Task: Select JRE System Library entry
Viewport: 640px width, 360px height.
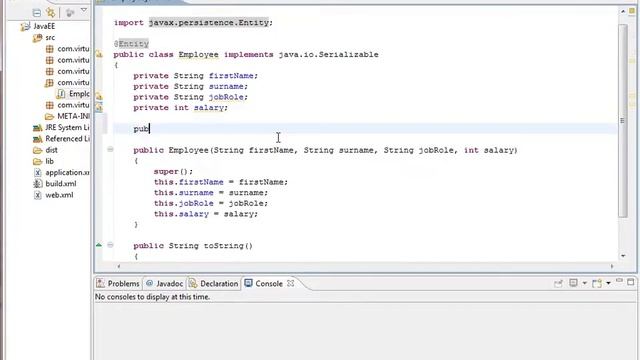Action: 67,127
